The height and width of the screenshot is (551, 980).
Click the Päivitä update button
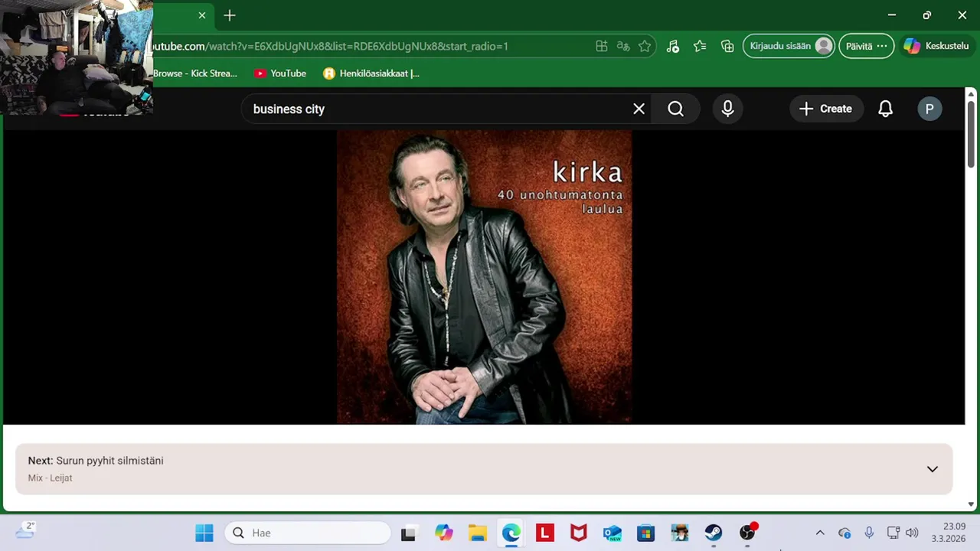[866, 46]
